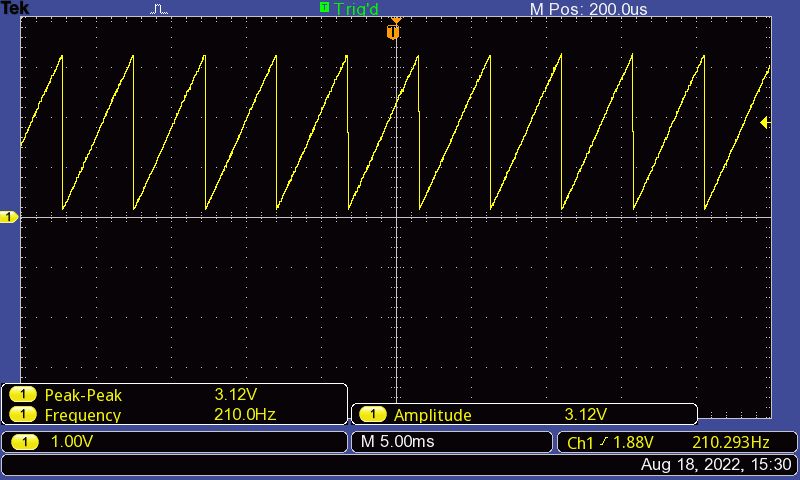Click the 210.293Hz trigger frequency readout
Screen dimensions: 800x480
point(730,442)
